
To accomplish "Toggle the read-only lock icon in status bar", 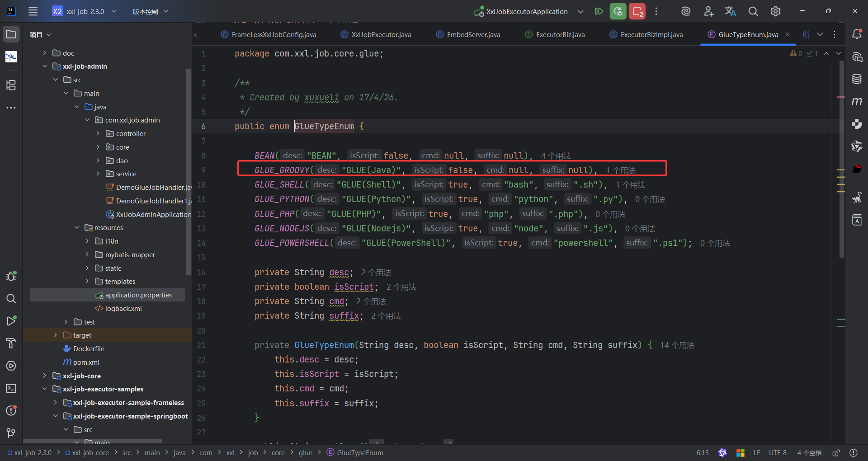I will (836, 452).
